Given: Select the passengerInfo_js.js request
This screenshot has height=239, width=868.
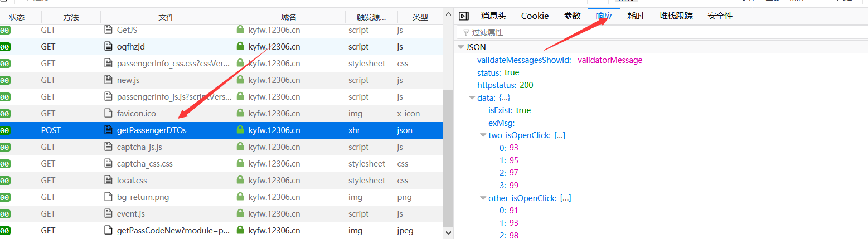Looking at the screenshot, I should pos(221,97).
